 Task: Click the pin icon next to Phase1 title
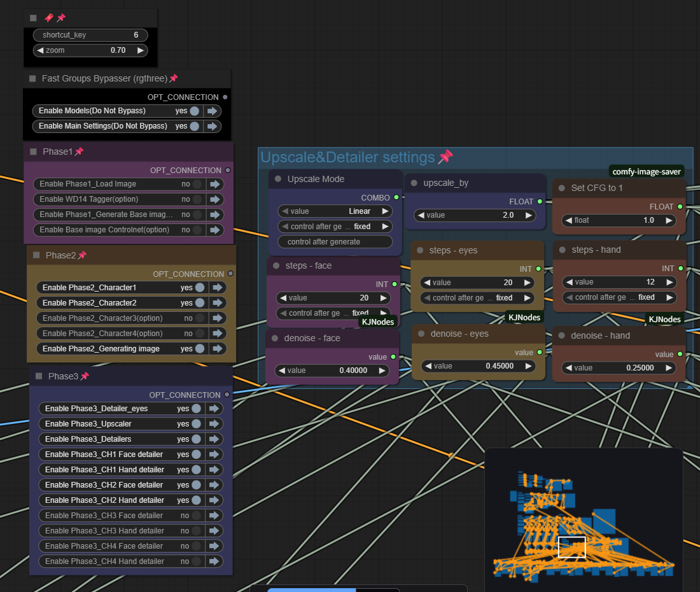[79, 152]
